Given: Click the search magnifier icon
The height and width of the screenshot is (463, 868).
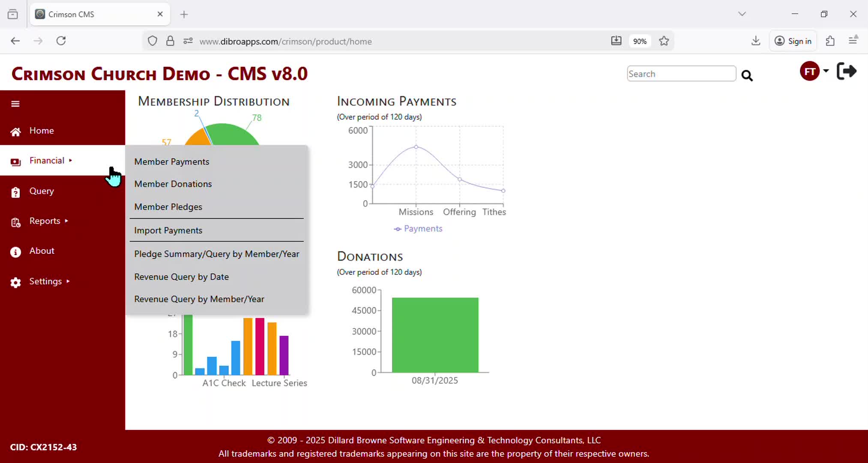Looking at the screenshot, I should tap(747, 76).
